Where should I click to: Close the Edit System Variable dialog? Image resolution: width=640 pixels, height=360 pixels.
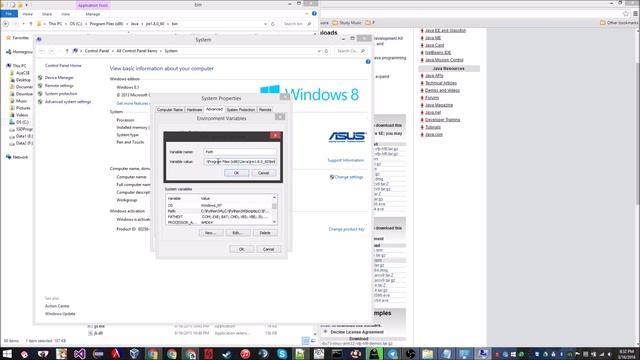coord(276,136)
